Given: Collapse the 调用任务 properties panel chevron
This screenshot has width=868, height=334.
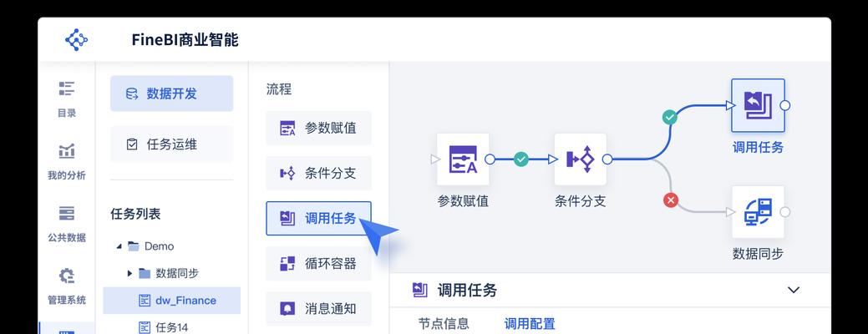Looking at the screenshot, I should point(794,290).
